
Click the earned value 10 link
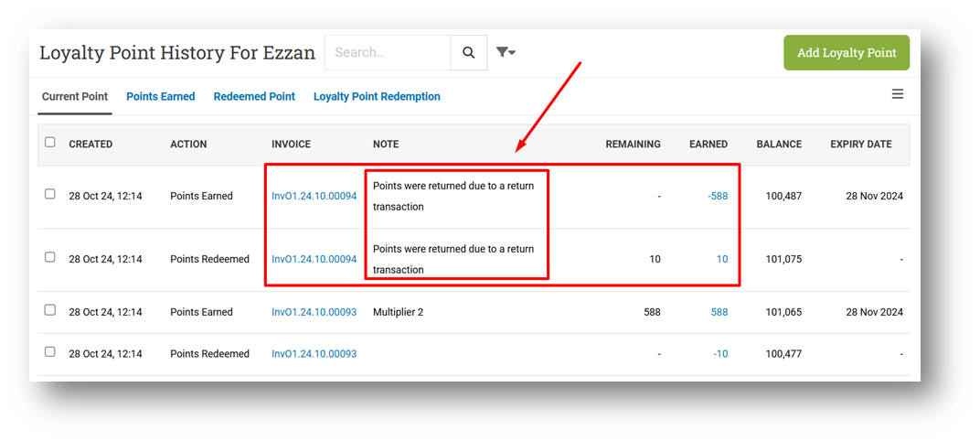coord(722,259)
